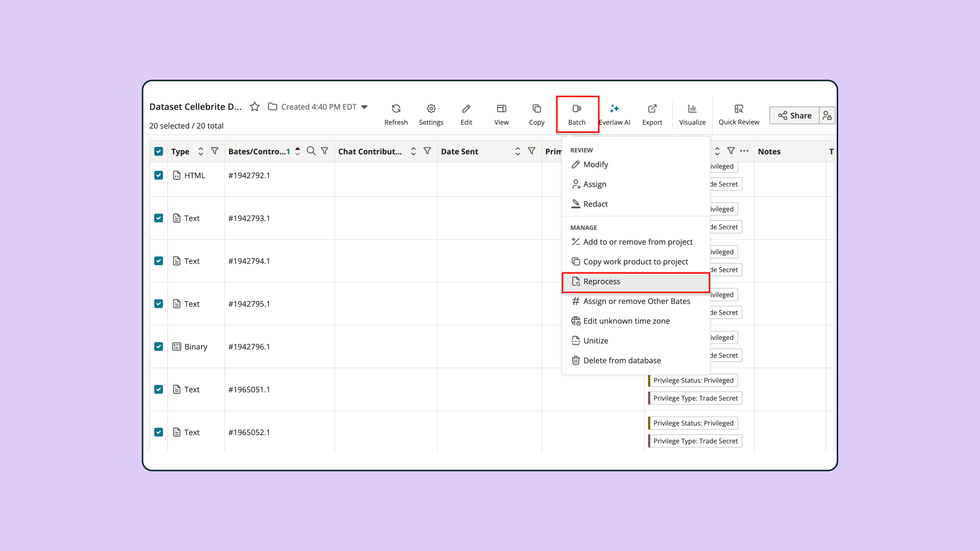The width and height of the screenshot is (980, 551).
Task: Click Privilege Type tag in row #1965052.1
Action: [x=695, y=441]
